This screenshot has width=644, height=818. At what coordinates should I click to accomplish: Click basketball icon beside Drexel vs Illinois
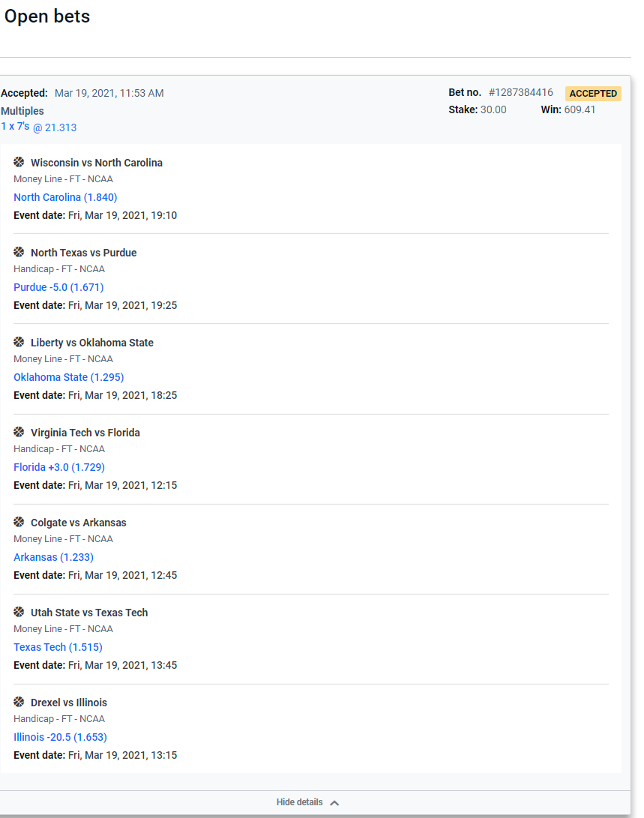19,702
